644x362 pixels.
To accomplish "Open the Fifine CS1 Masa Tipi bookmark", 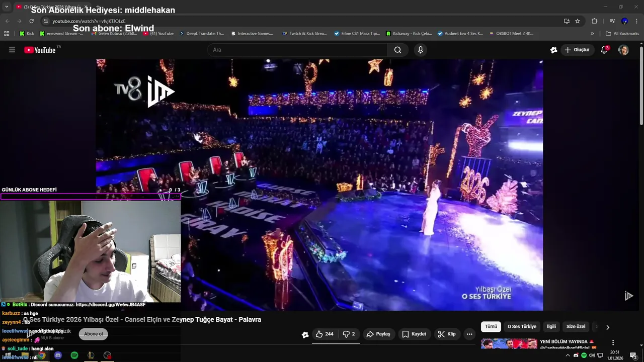I will tap(357, 34).
